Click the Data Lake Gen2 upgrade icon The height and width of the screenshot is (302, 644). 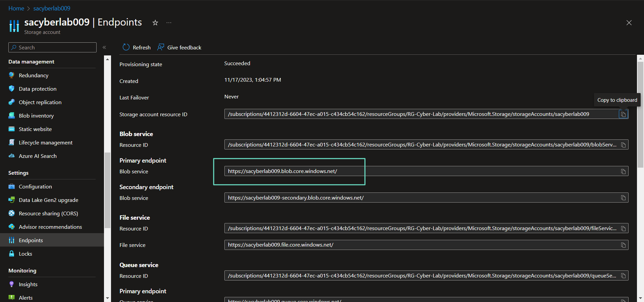coord(12,200)
